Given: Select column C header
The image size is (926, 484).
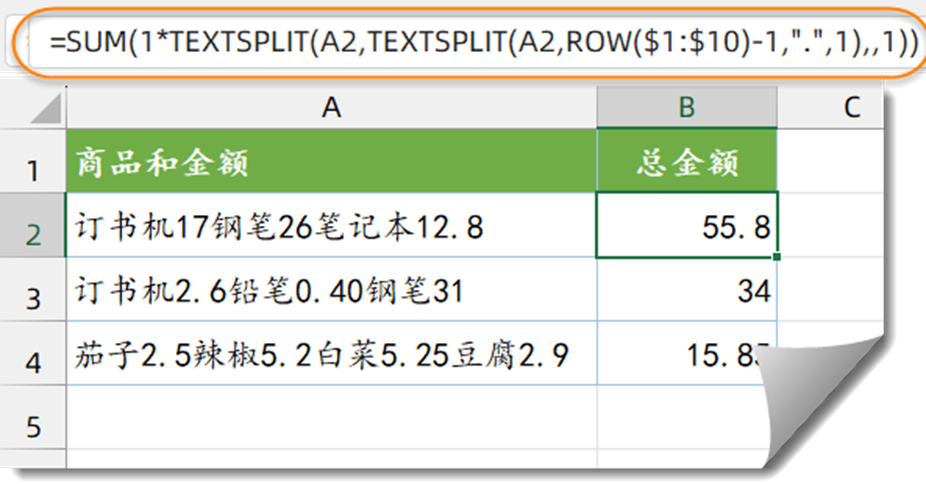Looking at the screenshot, I should 850,108.
